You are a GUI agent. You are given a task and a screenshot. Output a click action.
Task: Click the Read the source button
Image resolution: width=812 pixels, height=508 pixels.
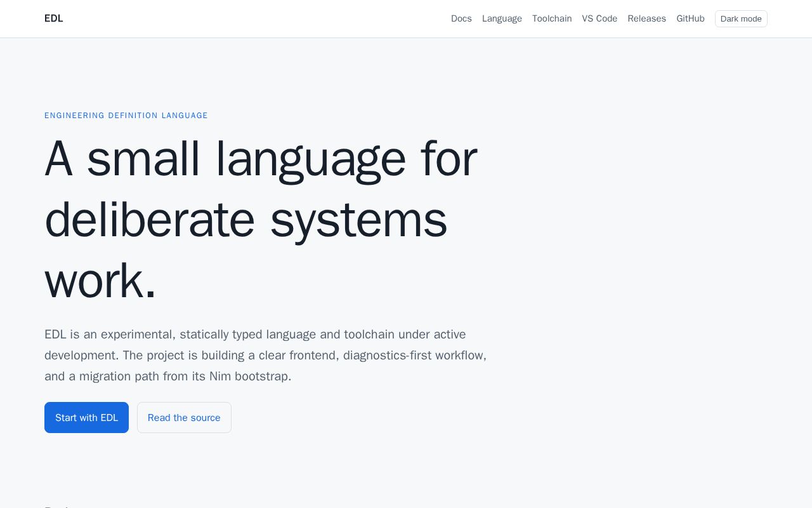(184, 417)
